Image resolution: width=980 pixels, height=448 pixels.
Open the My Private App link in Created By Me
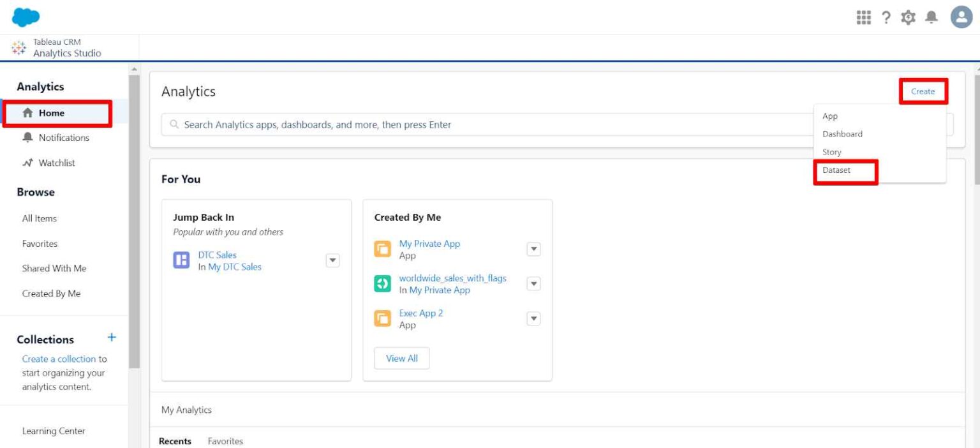click(x=429, y=244)
